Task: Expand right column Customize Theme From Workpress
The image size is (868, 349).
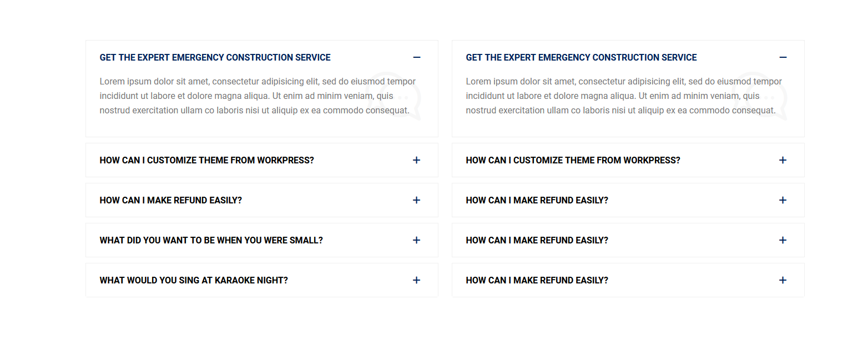Action: click(x=573, y=160)
